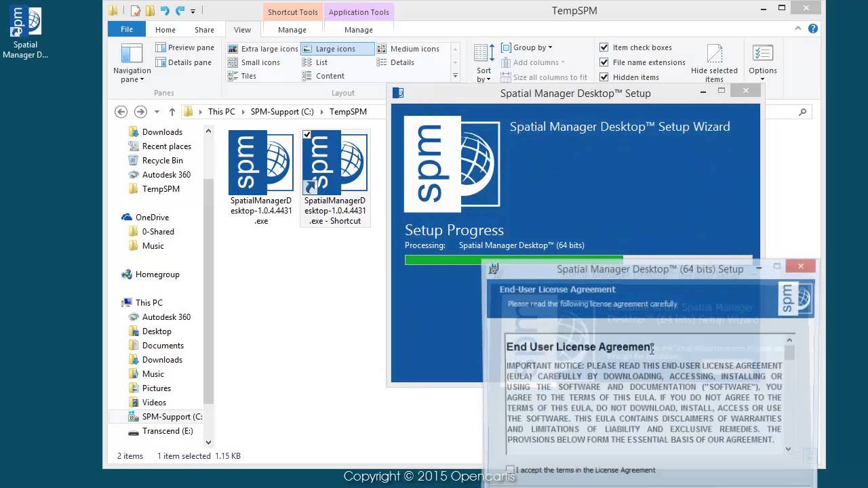Viewport: 868px width, 488px height.
Task: Choose Large icons layout
Action: pos(337,49)
